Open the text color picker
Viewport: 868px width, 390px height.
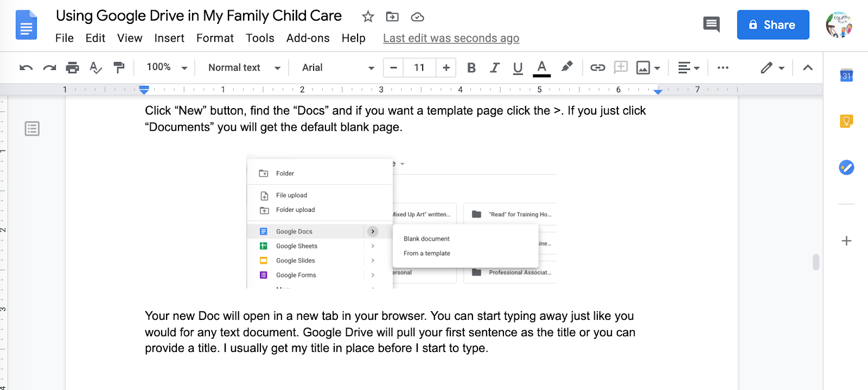(541, 68)
